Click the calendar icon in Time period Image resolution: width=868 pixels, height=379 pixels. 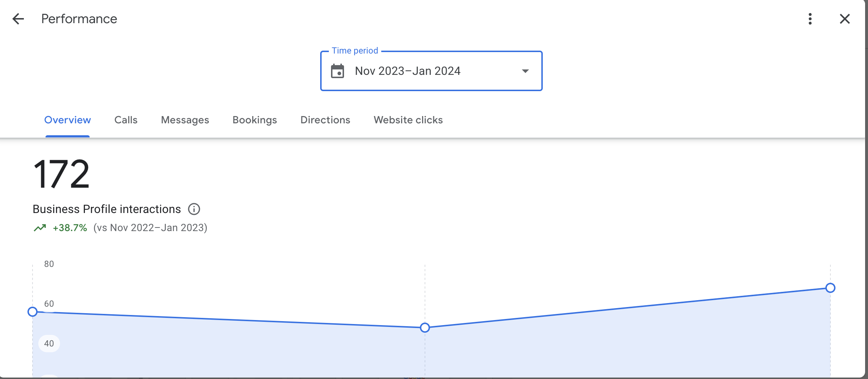[x=338, y=71]
